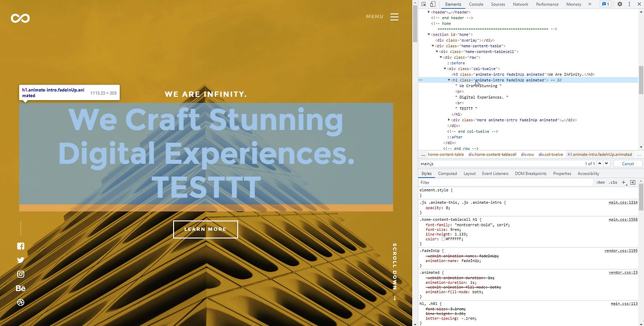Expand the header element node

pos(429,12)
